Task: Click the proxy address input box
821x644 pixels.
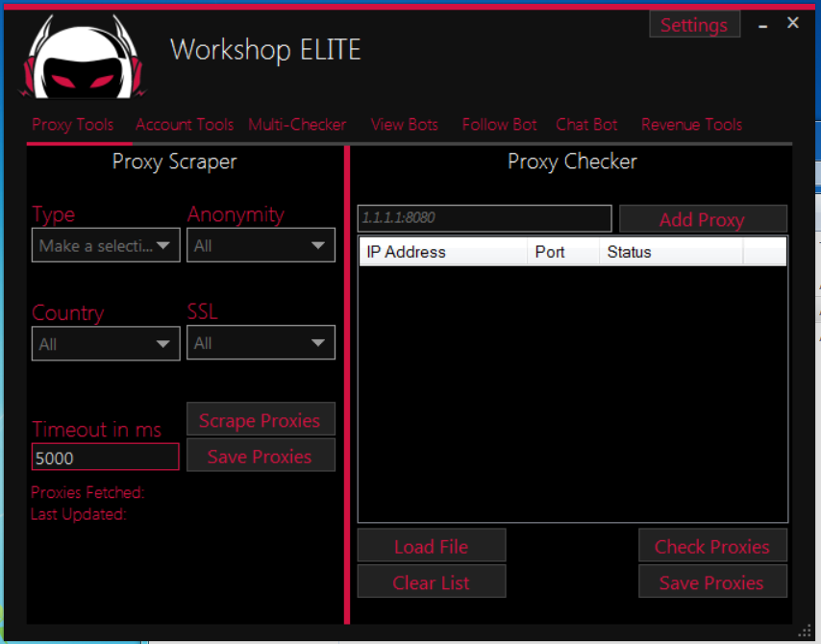Action: coord(484,218)
